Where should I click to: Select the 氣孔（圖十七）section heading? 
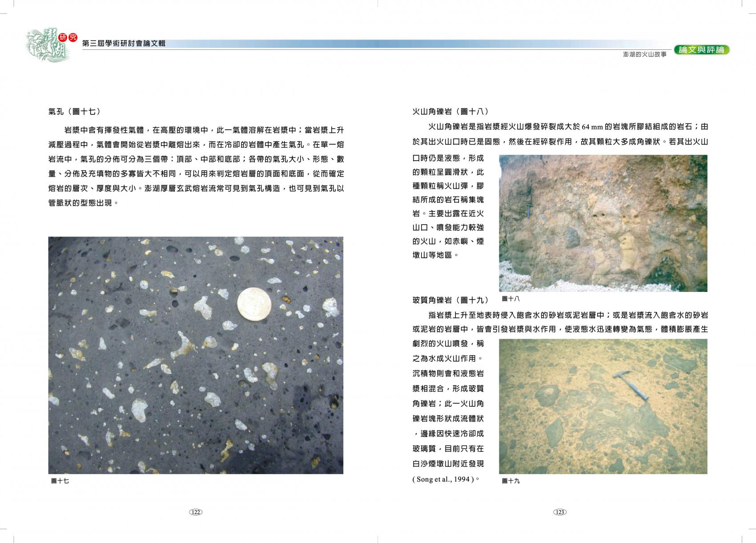click(75, 112)
